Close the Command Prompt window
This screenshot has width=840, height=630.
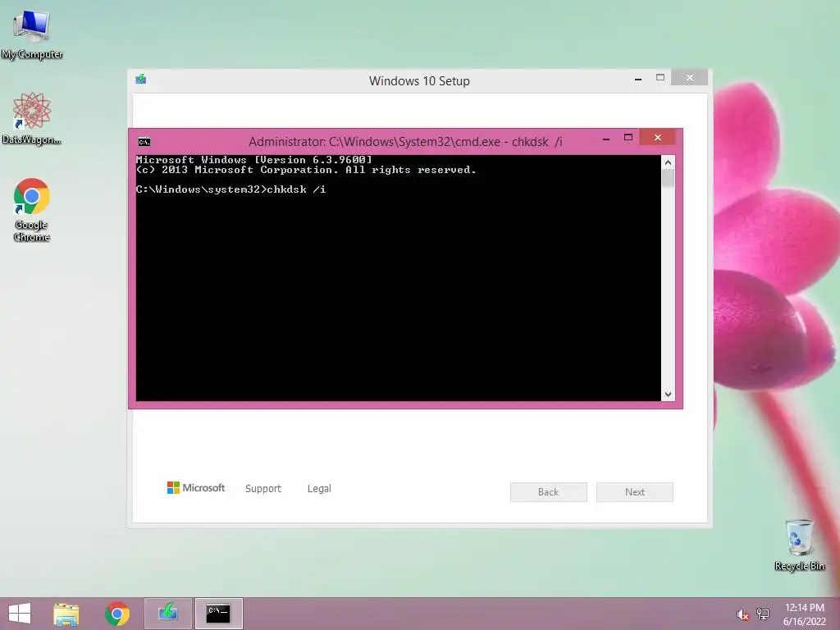click(x=658, y=138)
